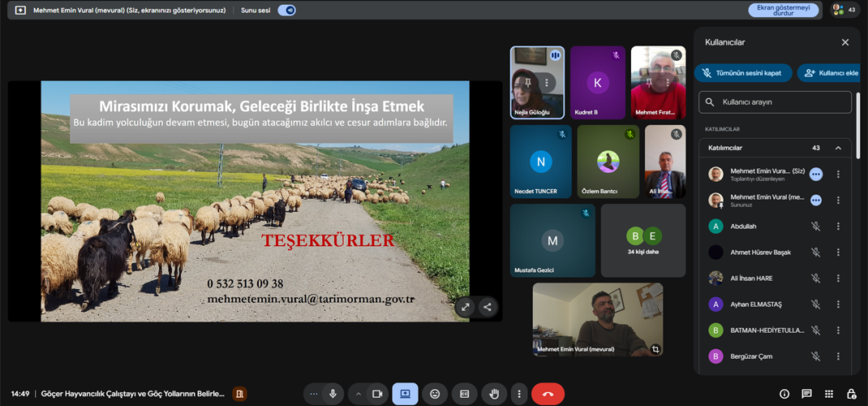Open more options for Abdullah
The width and height of the screenshot is (868, 406).
tap(838, 227)
